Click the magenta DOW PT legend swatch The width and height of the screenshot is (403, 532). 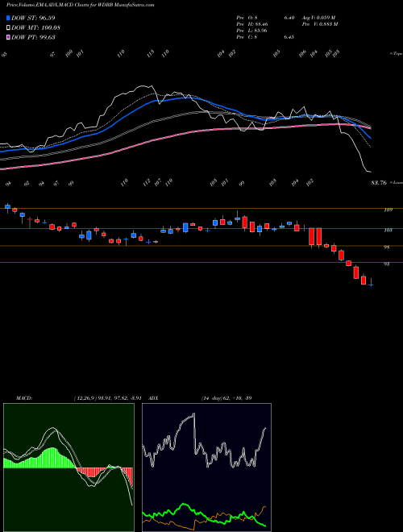8,37
